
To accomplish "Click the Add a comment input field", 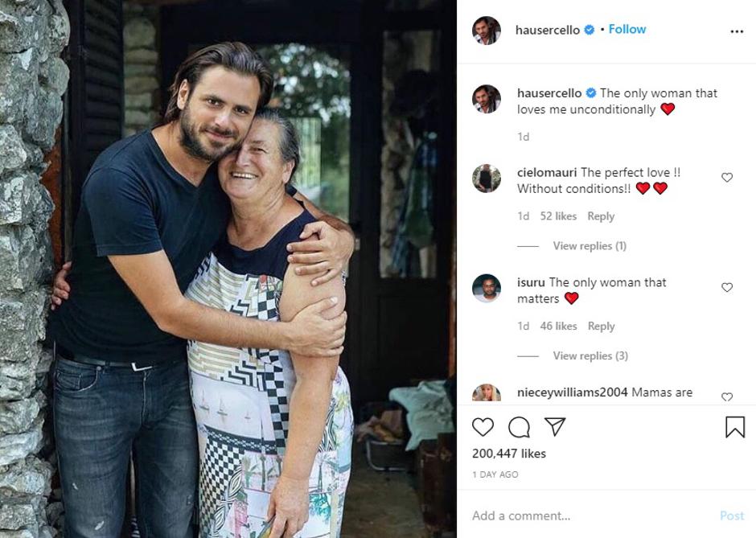I will click(x=523, y=515).
